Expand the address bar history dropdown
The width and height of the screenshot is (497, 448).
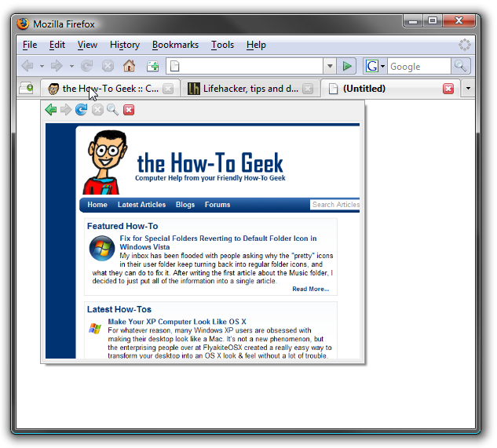(x=330, y=66)
